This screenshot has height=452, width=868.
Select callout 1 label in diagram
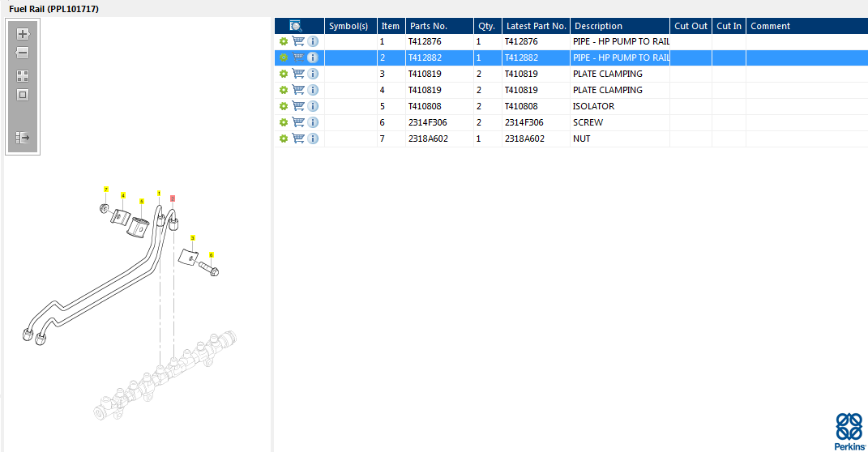(159, 193)
